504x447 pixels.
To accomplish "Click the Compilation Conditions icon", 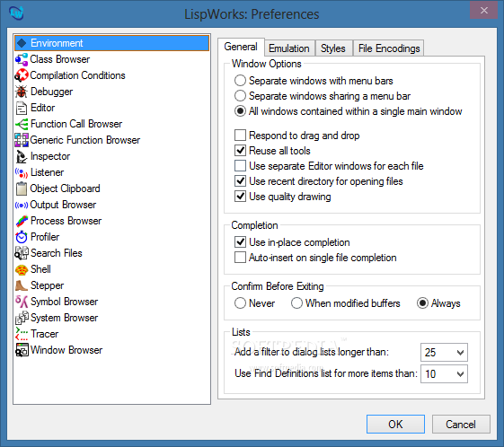I will (x=22, y=75).
